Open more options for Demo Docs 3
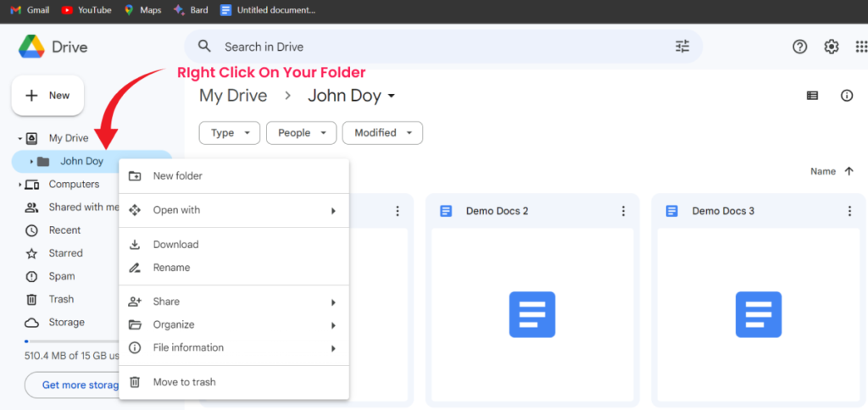The image size is (868, 410). [849, 211]
